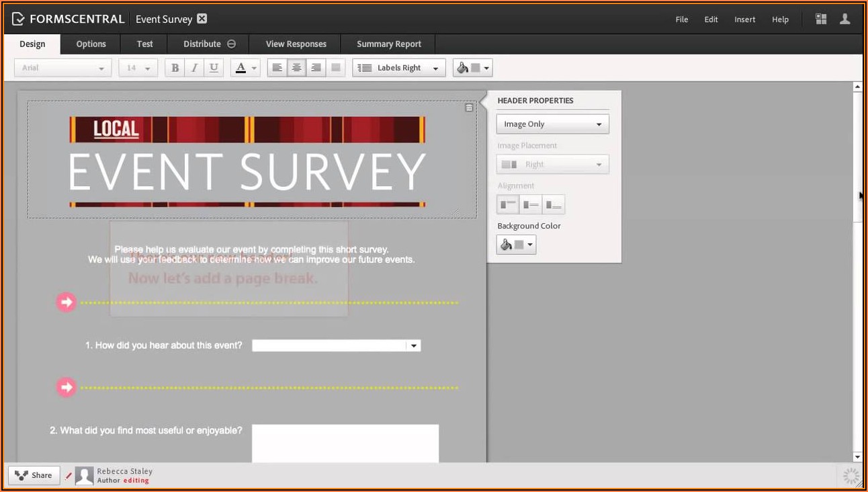Image resolution: width=868 pixels, height=492 pixels.
Task: Open the Arial font dropdown
Action: (62, 68)
